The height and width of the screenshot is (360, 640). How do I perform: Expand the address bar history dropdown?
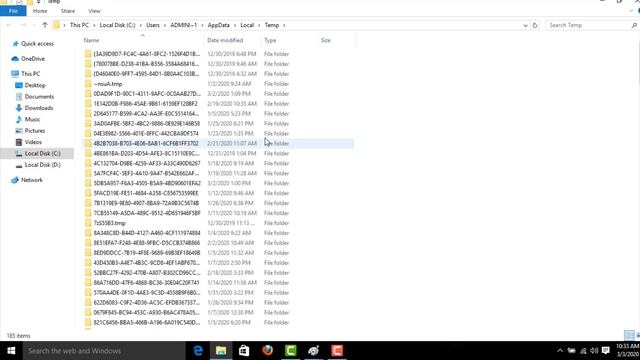coord(525,25)
